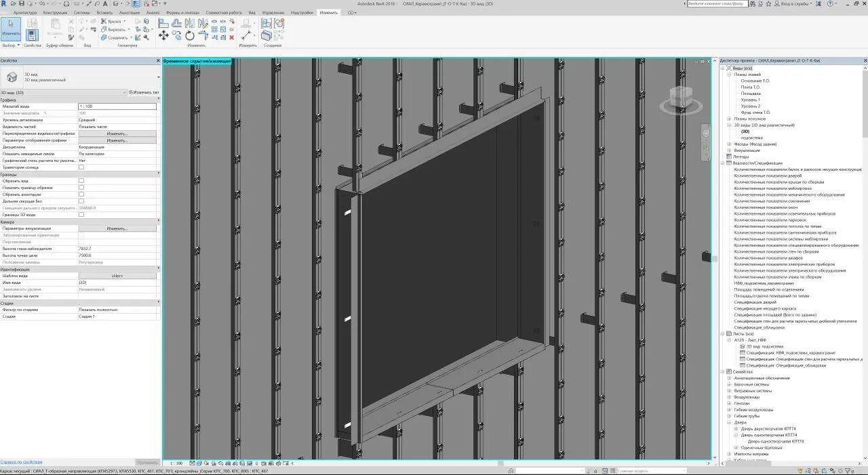This screenshot has height=475, width=868.
Task: Click the Undo arrow in quick access toolbar
Action: pyautogui.click(x=41, y=3)
